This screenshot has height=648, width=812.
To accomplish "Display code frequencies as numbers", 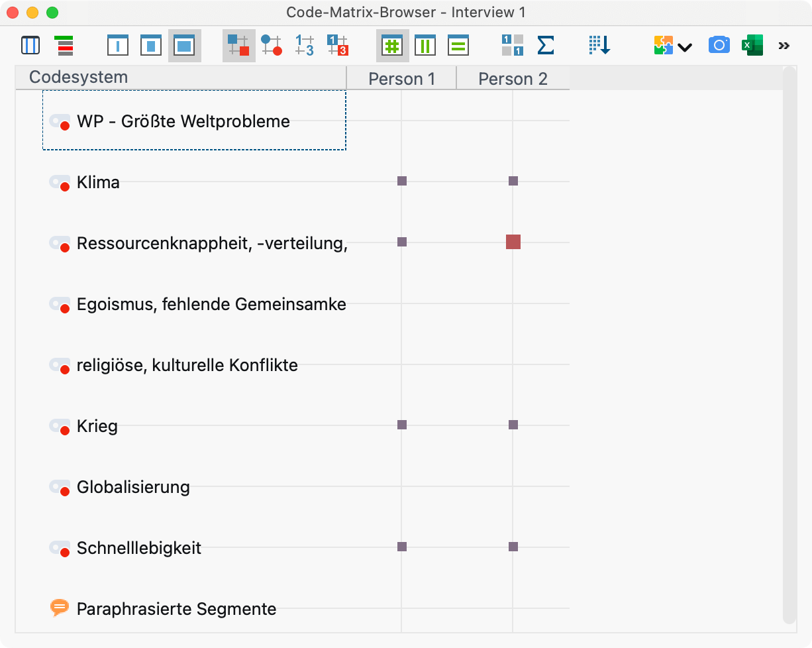I will 303,46.
